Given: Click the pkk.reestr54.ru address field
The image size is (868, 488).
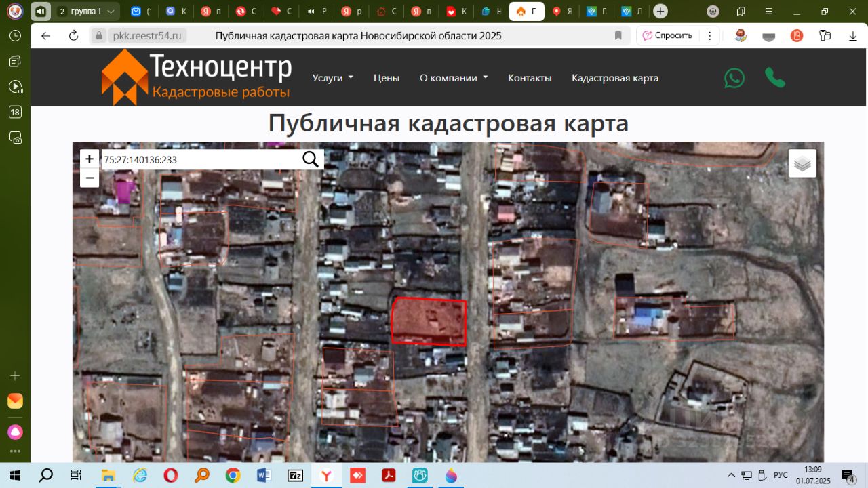Looking at the screenshot, I should tap(147, 35).
